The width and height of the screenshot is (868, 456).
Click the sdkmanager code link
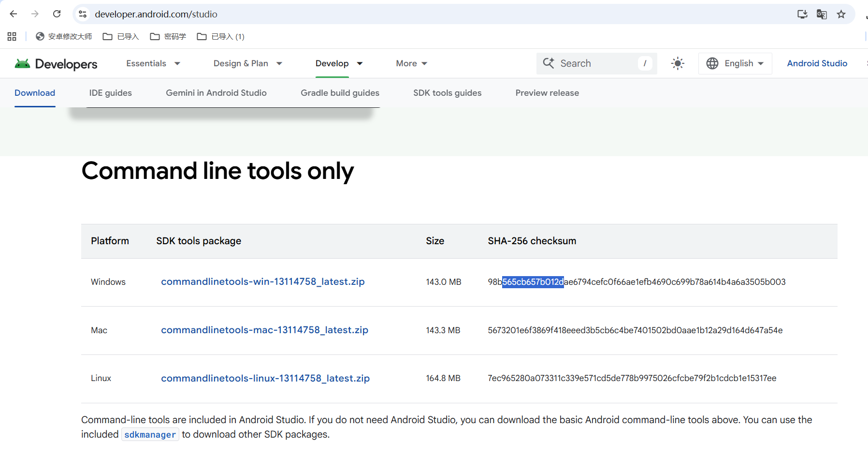(150, 434)
